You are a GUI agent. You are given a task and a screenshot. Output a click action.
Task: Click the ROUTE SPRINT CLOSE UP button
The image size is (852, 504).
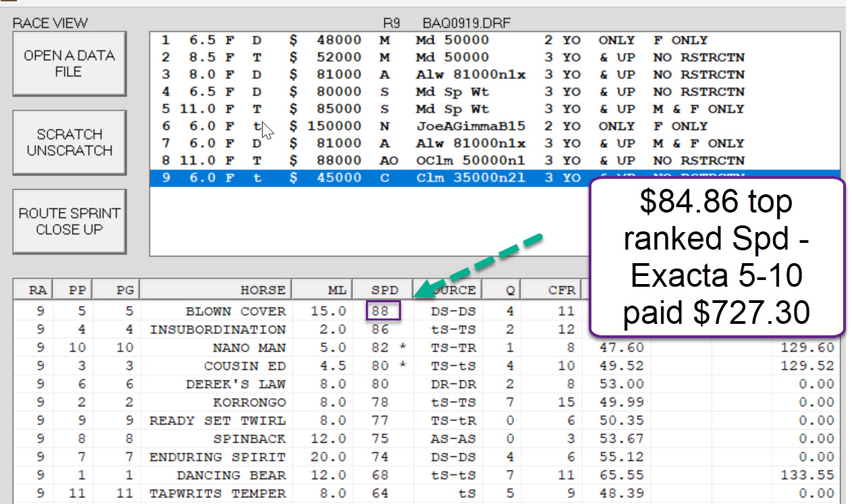[x=70, y=221]
